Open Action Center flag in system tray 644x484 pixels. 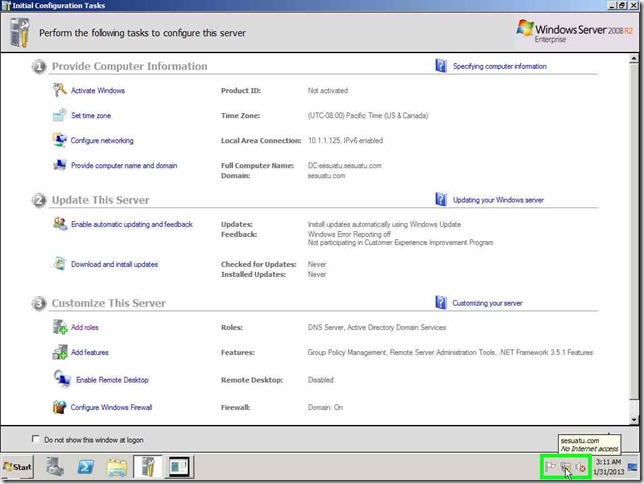click(x=550, y=467)
